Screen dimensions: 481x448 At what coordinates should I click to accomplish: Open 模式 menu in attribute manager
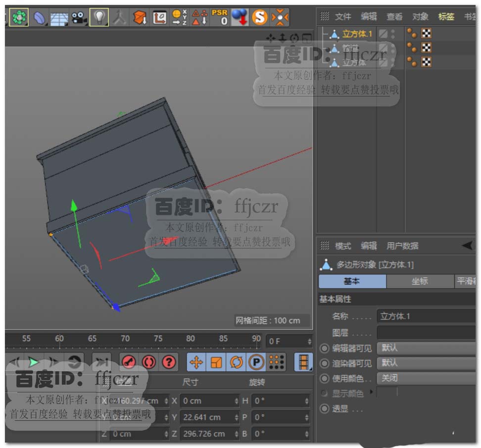pos(342,246)
